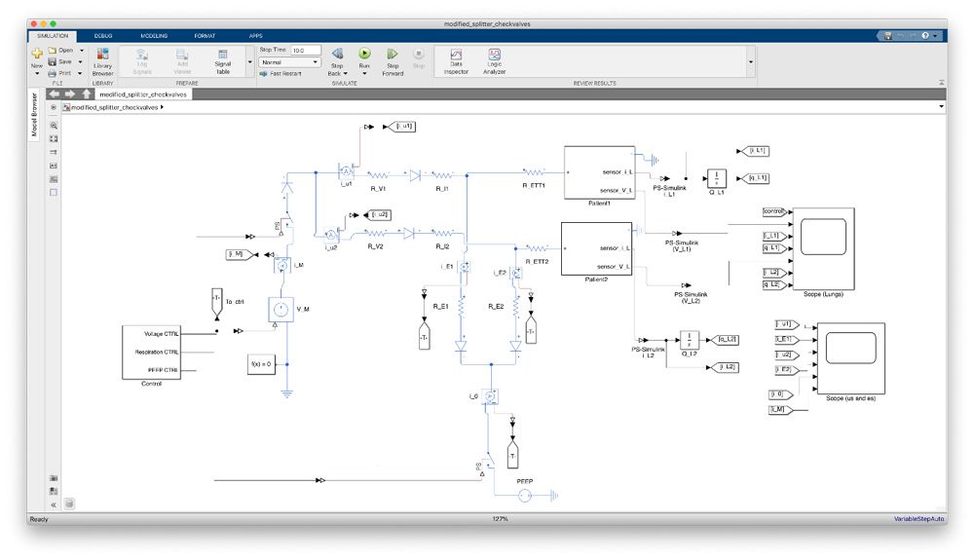
Task: Run the simulation
Action: pyautogui.click(x=364, y=55)
